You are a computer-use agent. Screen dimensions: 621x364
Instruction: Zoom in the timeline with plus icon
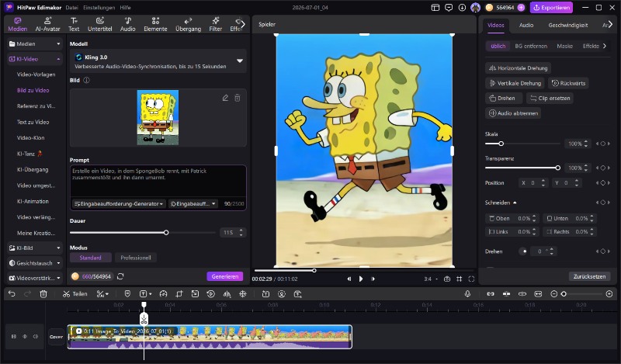(x=609, y=294)
